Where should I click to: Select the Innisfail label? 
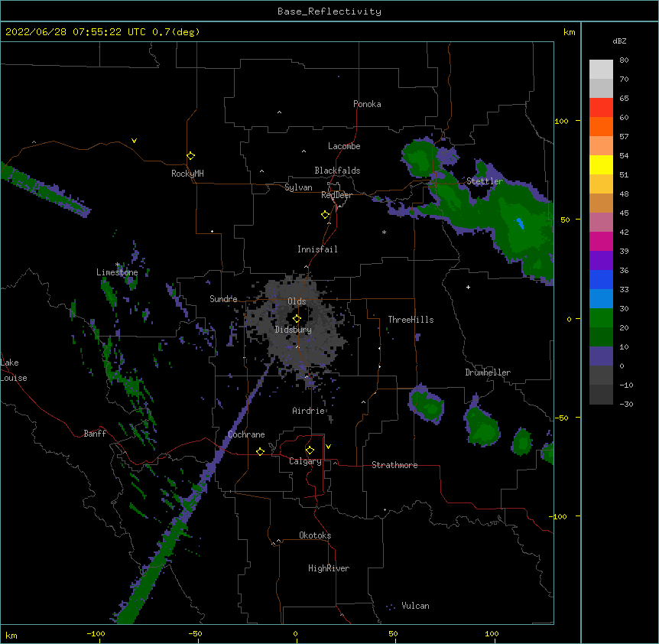point(317,249)
